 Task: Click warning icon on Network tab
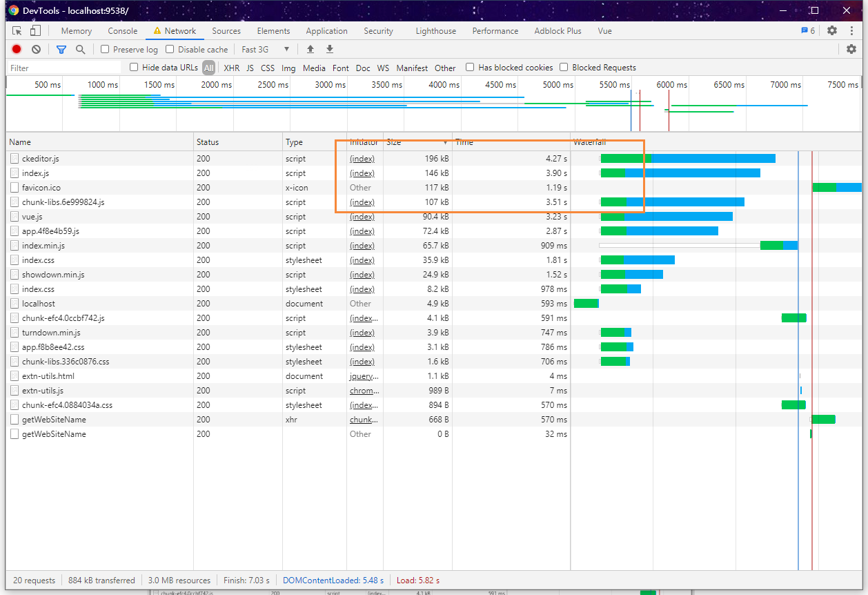(x=157, y=30)
